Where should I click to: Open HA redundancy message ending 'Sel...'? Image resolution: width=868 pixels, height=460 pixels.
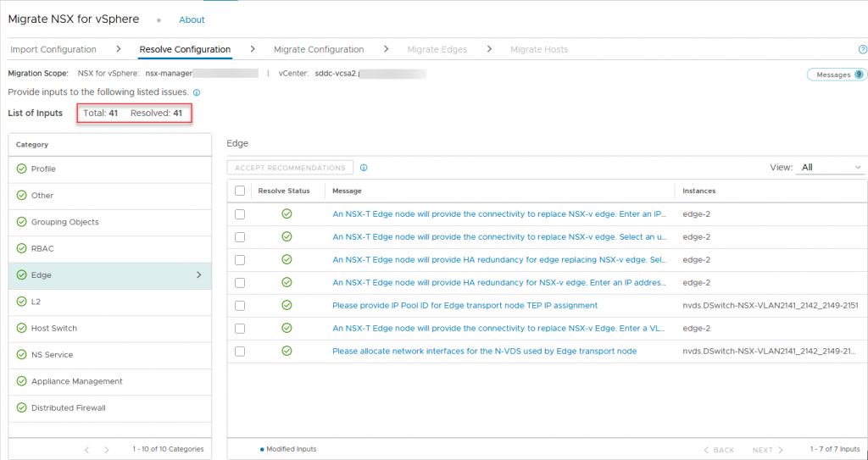pyautogui.click(x=499, y=259)
